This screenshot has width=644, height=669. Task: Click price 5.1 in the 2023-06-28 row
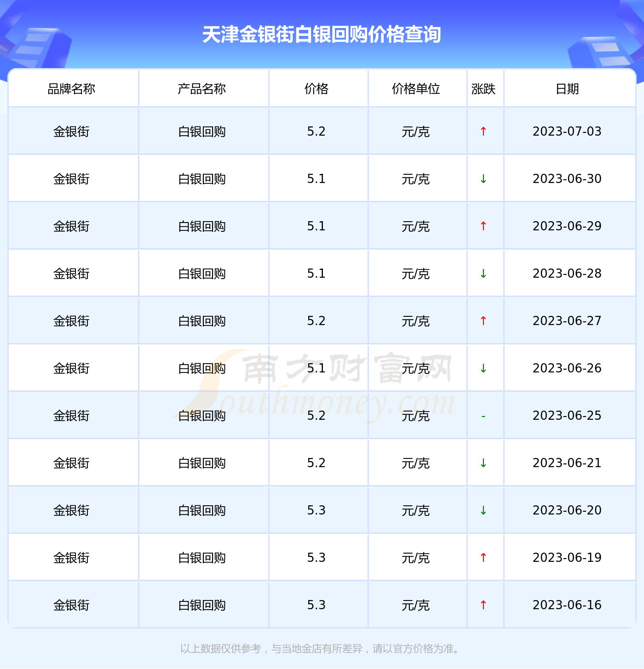pos(316,274)
